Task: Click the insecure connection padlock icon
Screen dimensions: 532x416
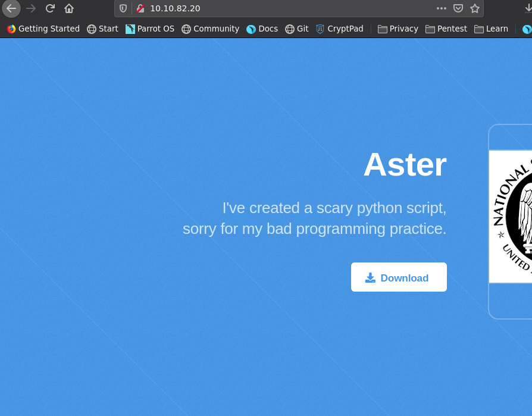Action: (140, 8)
